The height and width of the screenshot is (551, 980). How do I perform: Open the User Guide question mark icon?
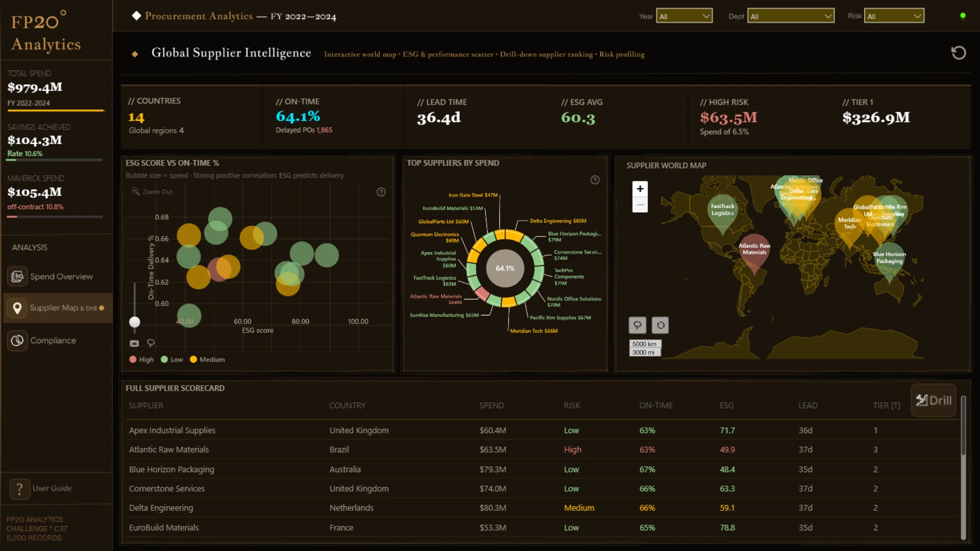coord(19,489)
